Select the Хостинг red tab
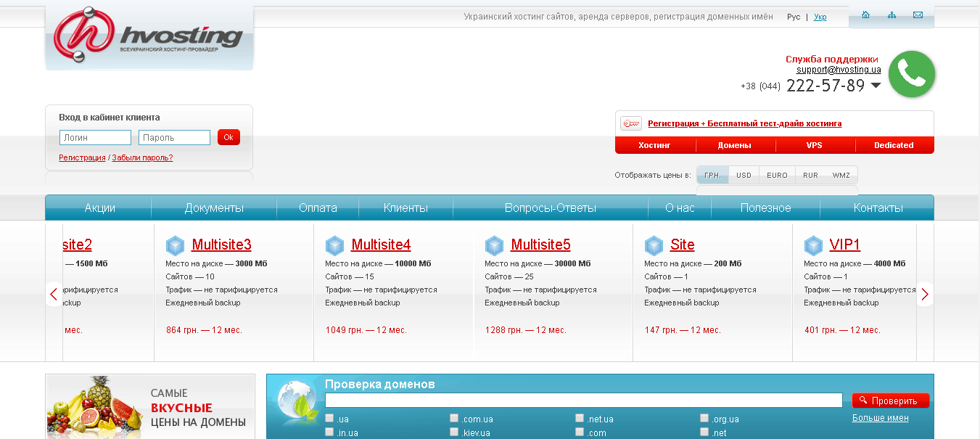 (x=654, y=145)
